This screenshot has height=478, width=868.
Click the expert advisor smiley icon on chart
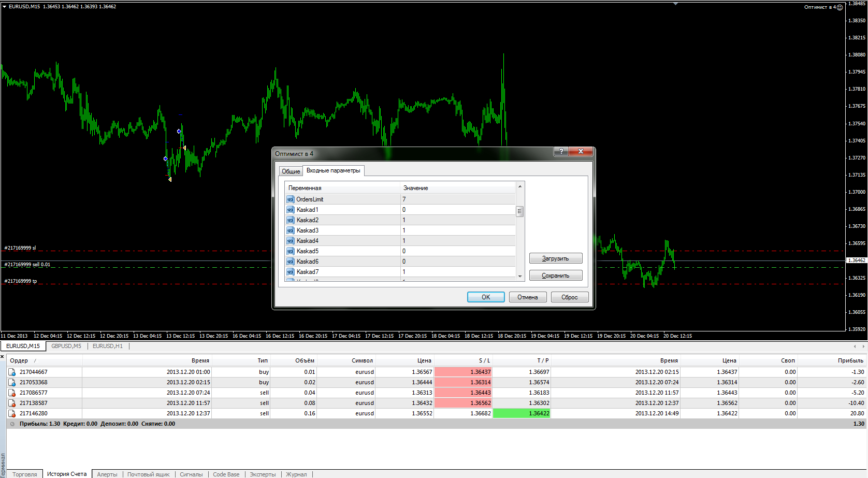[840, 7]
